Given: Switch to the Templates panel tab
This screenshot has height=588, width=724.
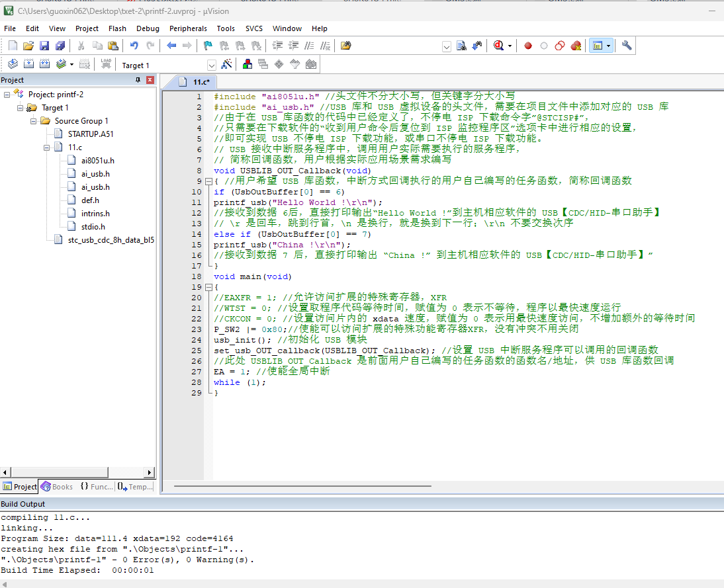Looking at the screenshot, I should (135, 486).
